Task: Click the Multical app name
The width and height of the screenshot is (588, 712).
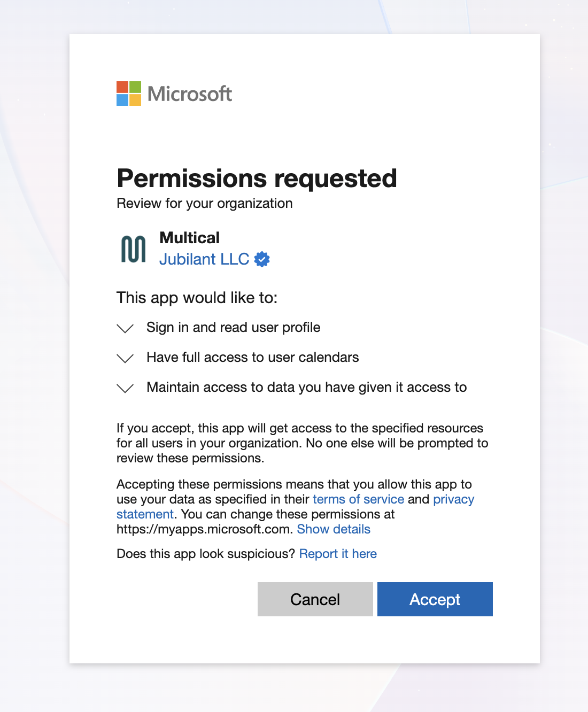Action: (189, 237)
